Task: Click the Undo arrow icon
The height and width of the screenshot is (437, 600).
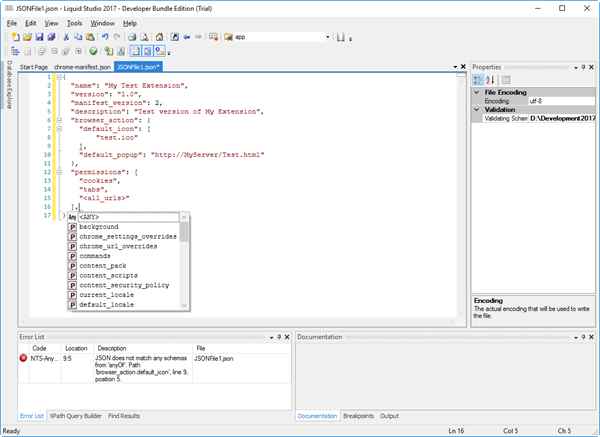Action: click(105, 37)
